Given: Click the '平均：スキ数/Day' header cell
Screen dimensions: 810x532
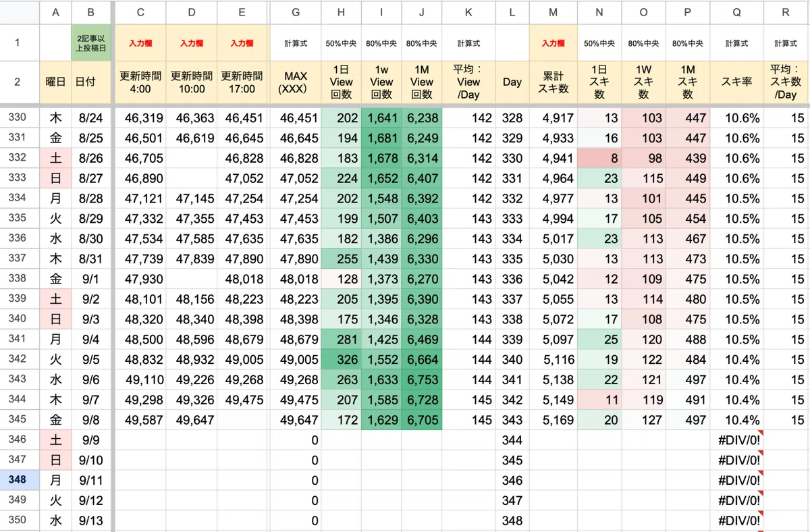Looking at the screenshot, I should 786,82.
